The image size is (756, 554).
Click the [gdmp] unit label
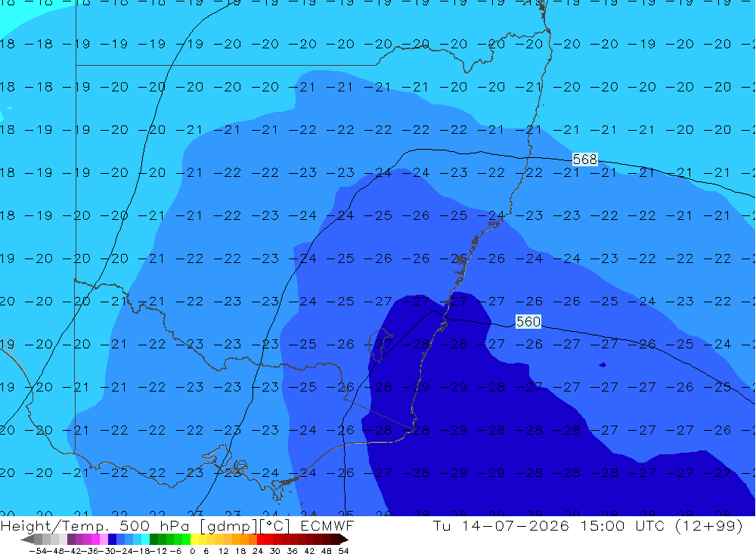click(x=230, y=525)
